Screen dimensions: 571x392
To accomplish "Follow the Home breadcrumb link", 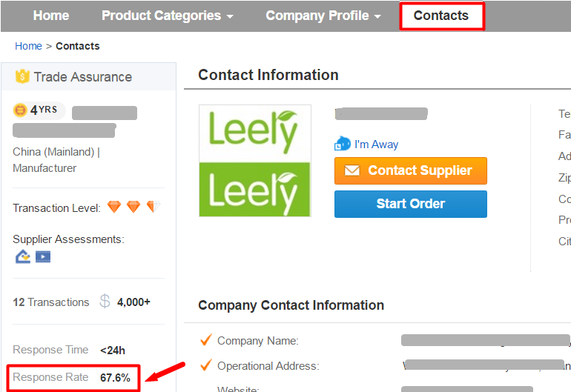I will 28,46.
